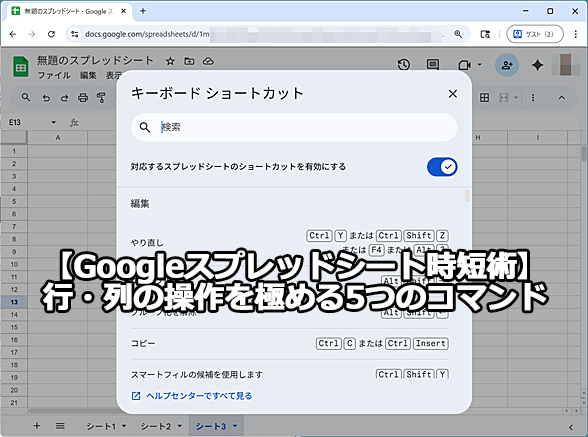Open the name box dropdown arrow
Screen dimensions: 588x437
(x=54, y=122)
